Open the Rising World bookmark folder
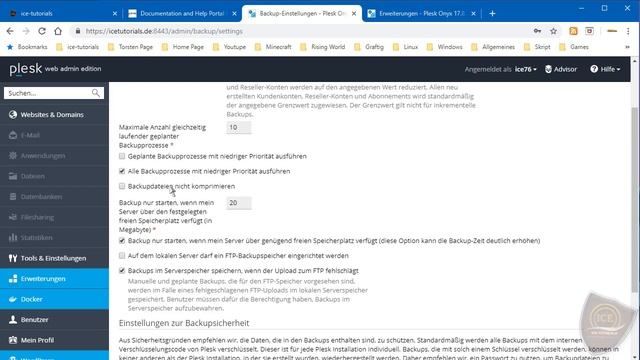640x360 pixels. pos(322,47)
